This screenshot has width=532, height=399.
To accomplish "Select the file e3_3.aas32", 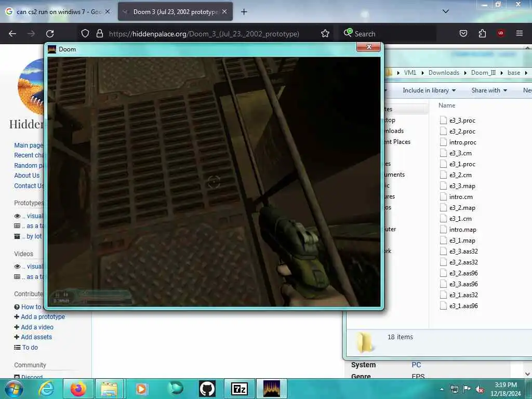I will click(x=459, y=251).
